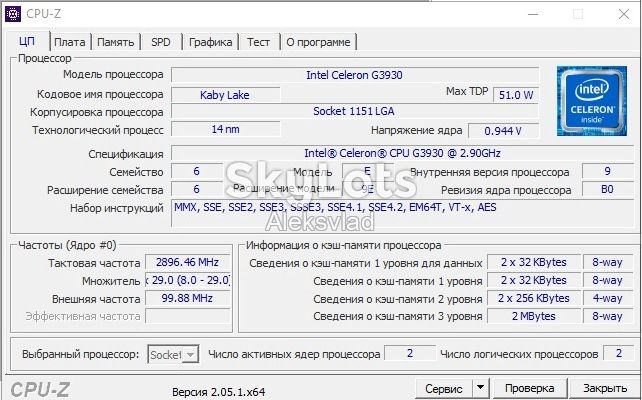The width and height of the screenshot is (642, 400).
Task: Click the CPU-Z app icon in title bar
Action: coord(12,14)
